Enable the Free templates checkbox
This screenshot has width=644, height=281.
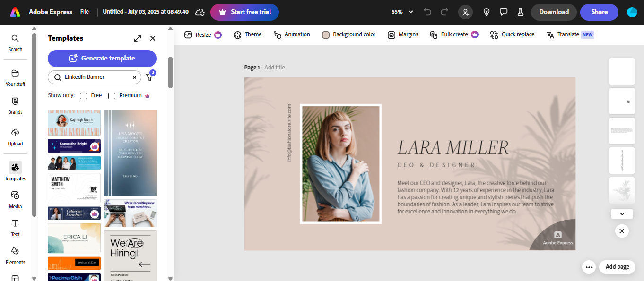pos(84,96)
